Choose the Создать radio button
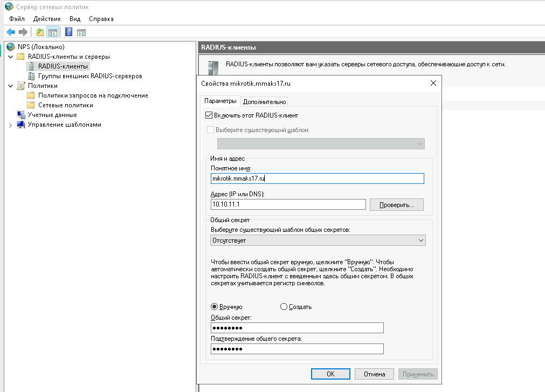This screenshot has height=392, width=545. click(x=284, y=307)
